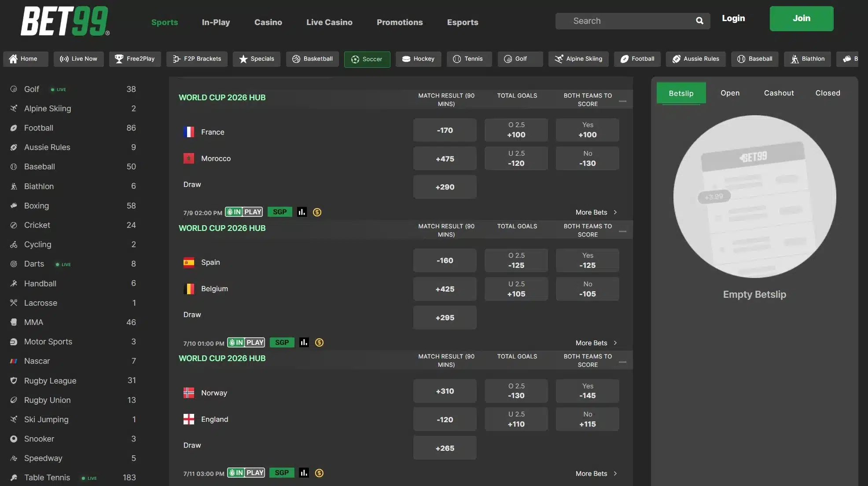The width and height of the screenshot is (868, 486).
Task: Open the Promotions menu
Action: click(x=400, y=22)
